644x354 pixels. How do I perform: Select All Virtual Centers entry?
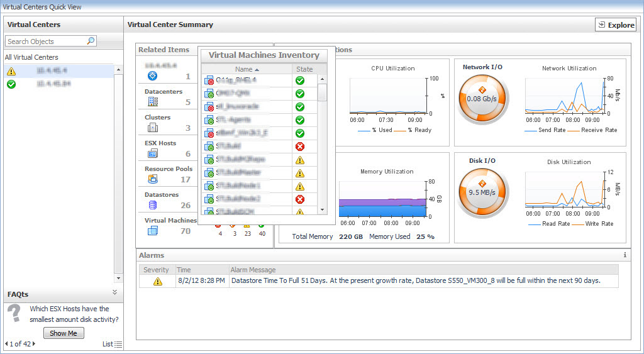(31, 57)
